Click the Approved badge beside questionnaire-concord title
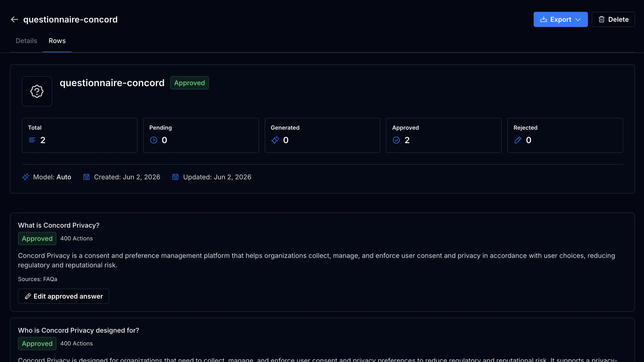Image resolution: width=644 pixels, height=362 pixels. 189,83
